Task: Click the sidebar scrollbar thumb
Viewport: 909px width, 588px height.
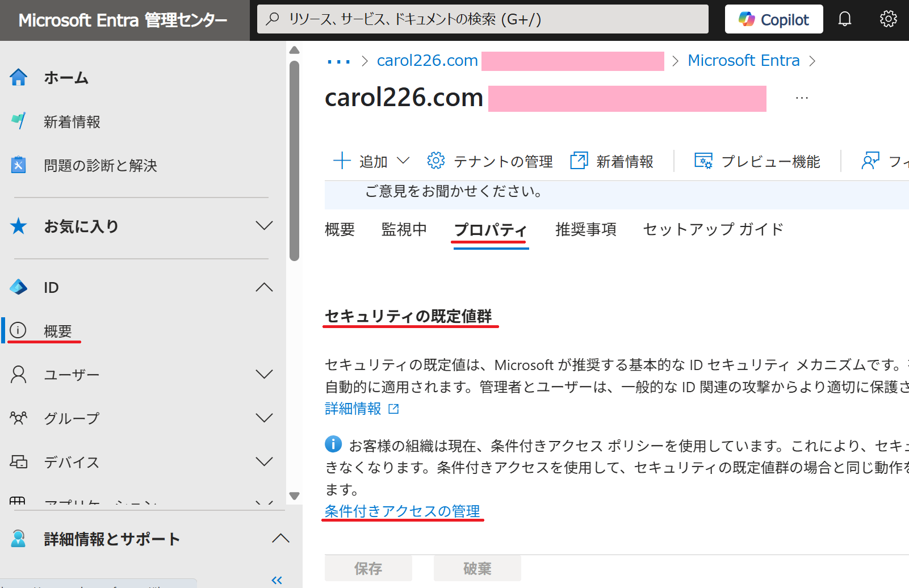Action: [294, 161]
